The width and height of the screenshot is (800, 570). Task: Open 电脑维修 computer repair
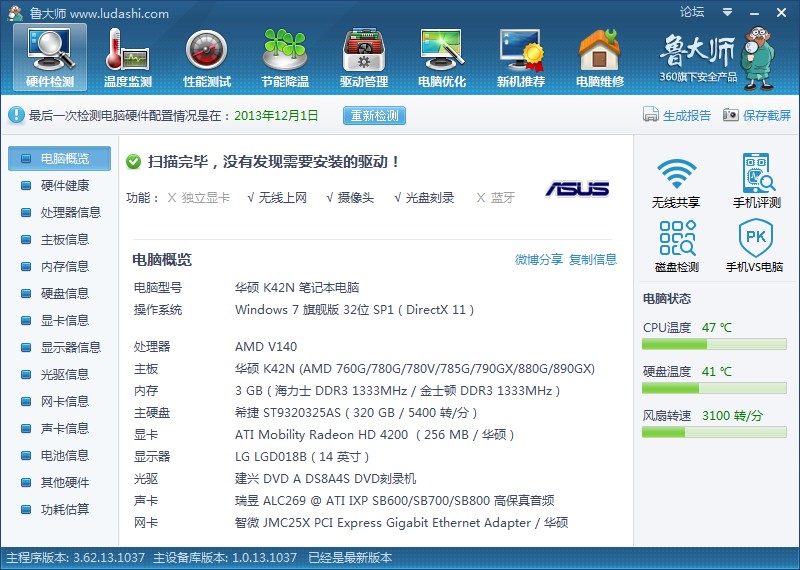click(599, 57)
